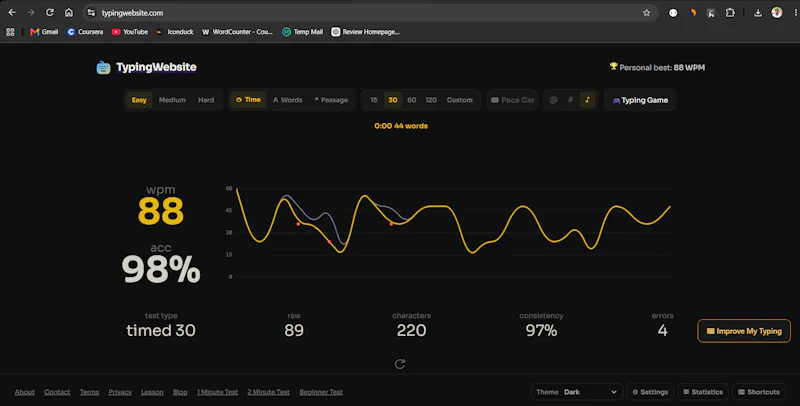Open the apps grid in bookmarks bar

(10, 32)
